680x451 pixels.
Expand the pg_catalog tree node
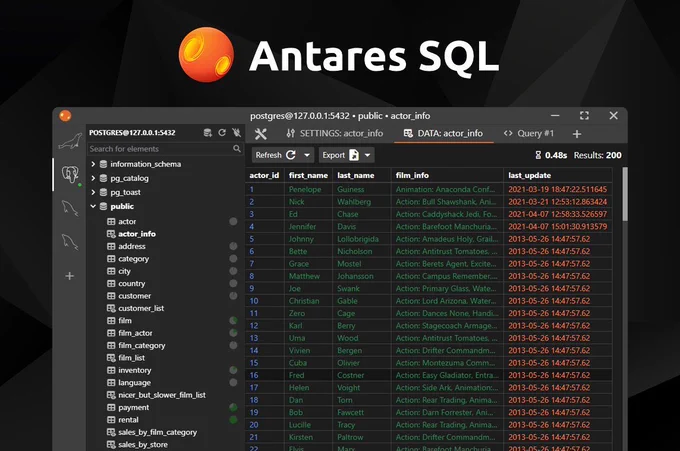[x=93, y=178]
